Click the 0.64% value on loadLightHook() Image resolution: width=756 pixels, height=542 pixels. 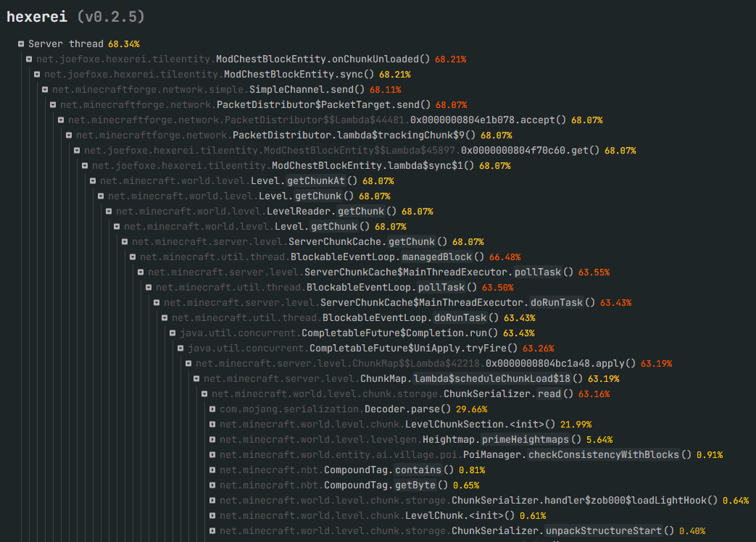point(736,501)
